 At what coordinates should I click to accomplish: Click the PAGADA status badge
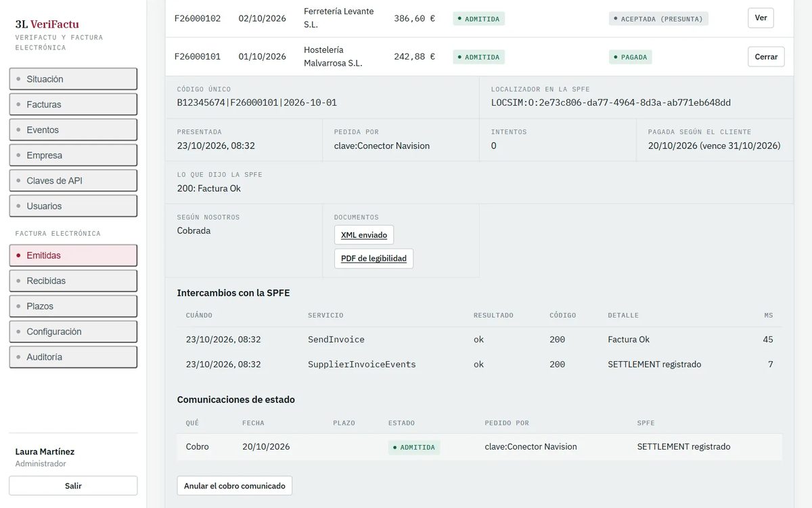(630, 57)
